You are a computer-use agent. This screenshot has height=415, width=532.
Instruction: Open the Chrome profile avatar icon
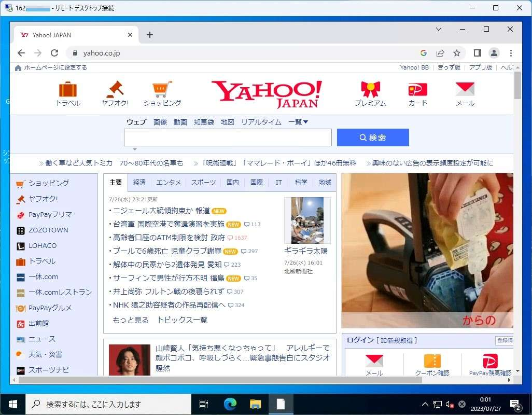[x=494, y=53]
